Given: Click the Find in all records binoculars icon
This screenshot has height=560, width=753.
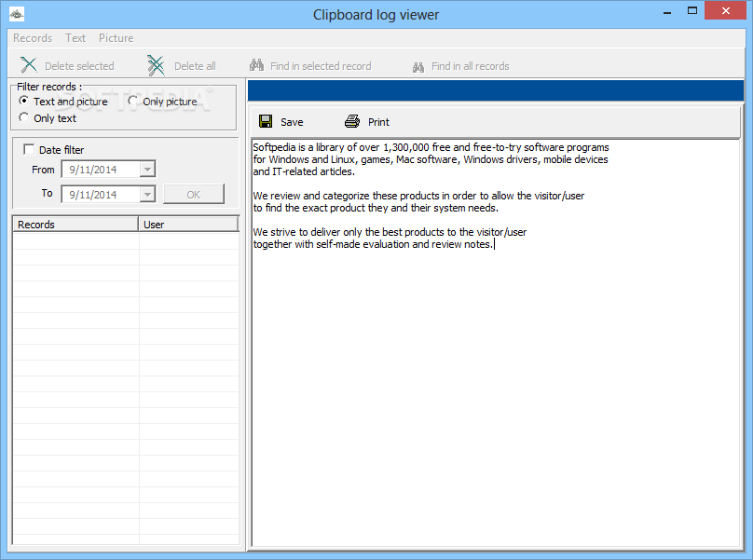Looking at the screenshot, I should [x=418, y=67].
